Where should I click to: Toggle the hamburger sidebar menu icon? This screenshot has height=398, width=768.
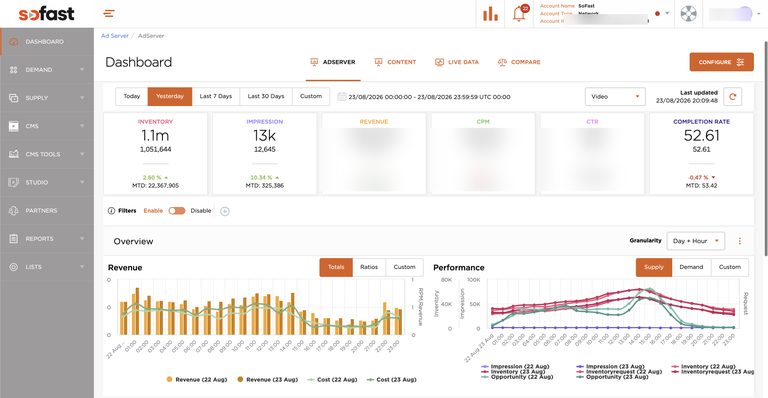[x=109, y=13]
